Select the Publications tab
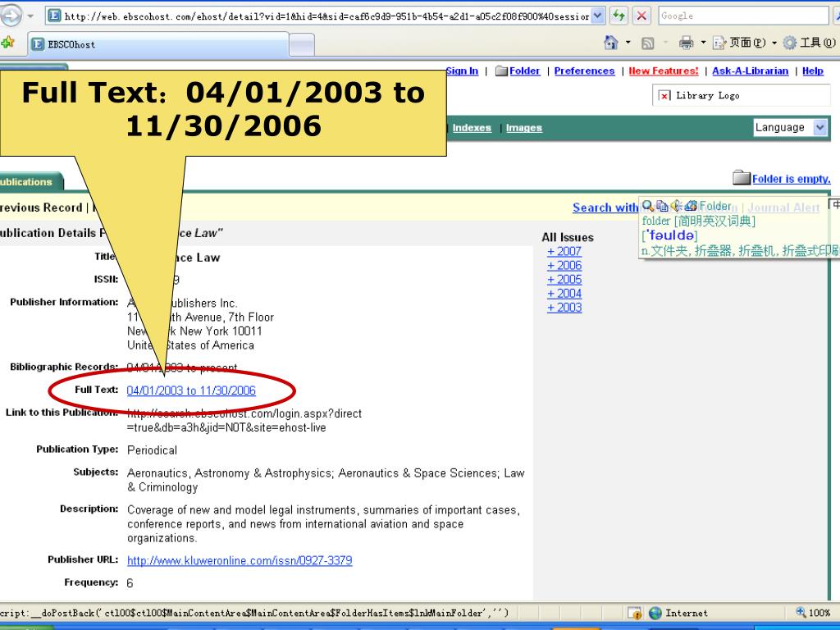Screen dimensions: 840x630 pyautogui.click(x=30, y=181)
